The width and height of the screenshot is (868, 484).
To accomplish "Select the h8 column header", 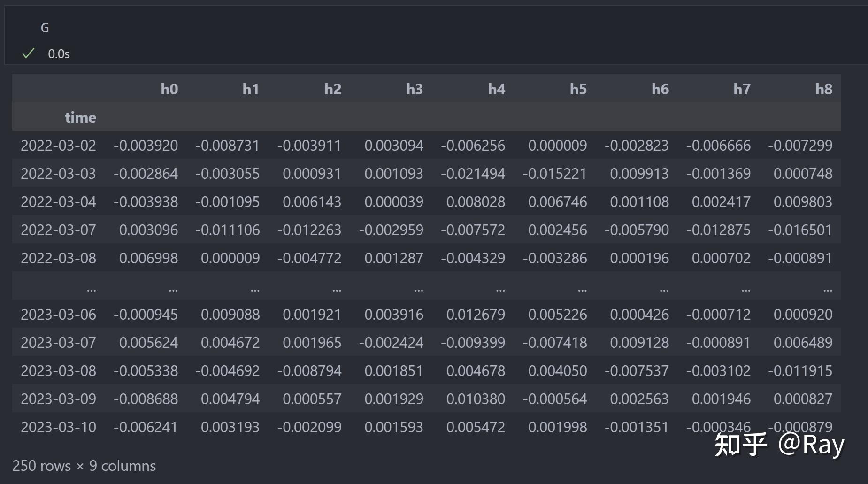I will pyautogui.click(x=823, y=89).
